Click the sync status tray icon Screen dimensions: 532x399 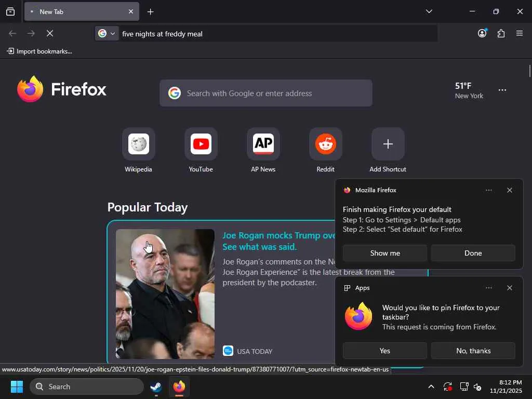(447, 387)
